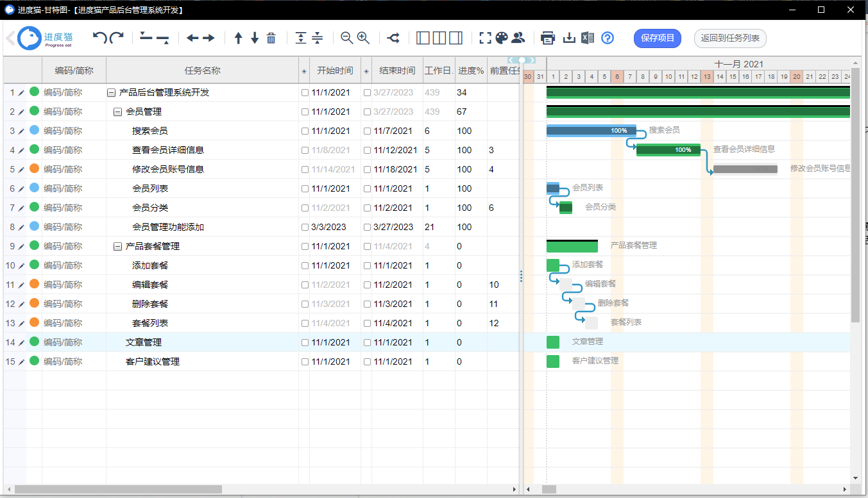The height and width of the screenshot is (498, 868).
Task: Select the 文章管理 task row name
Action: (144, 342)
